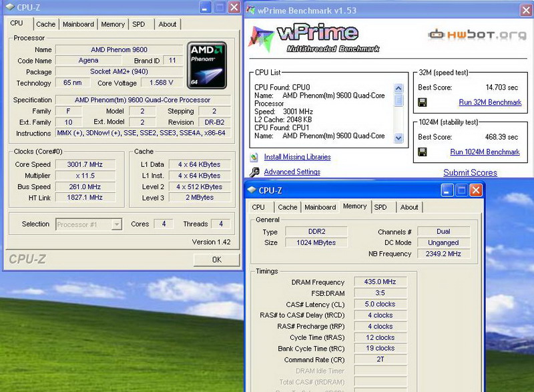Image resolution: width=534 pixels, height=392 pixels.
Task: Click the CPU List scrollbar thumb
Action: (x=398, y=100)
